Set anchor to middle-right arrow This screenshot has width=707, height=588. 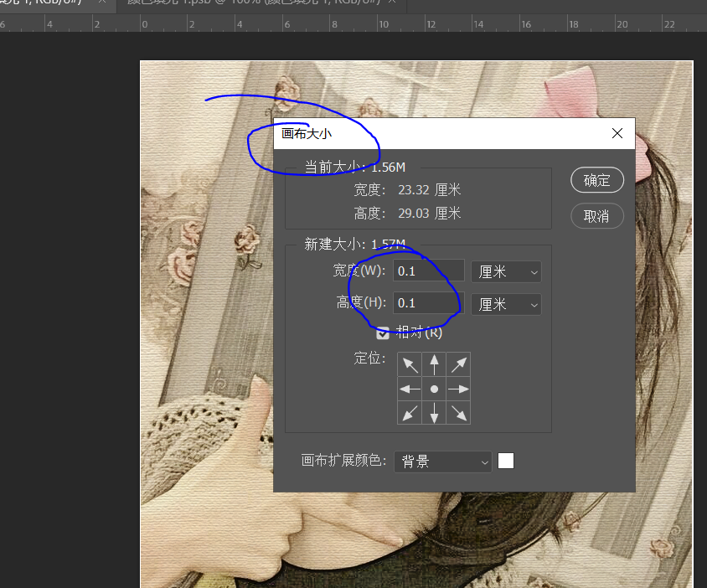pos(458,389)
